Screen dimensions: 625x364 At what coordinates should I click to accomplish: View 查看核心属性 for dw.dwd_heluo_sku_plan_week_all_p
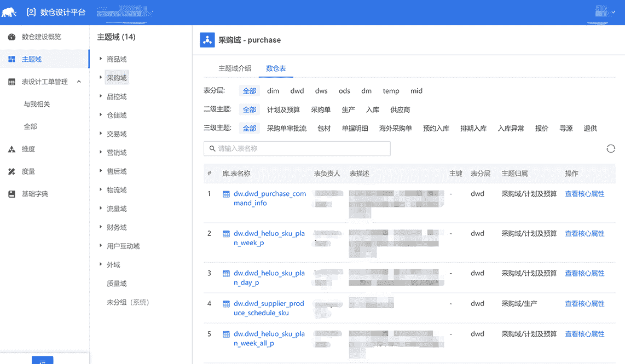pos(585,334)
